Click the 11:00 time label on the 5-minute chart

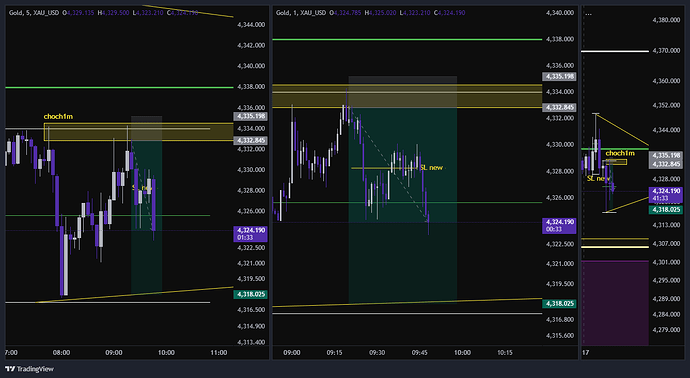219,352
